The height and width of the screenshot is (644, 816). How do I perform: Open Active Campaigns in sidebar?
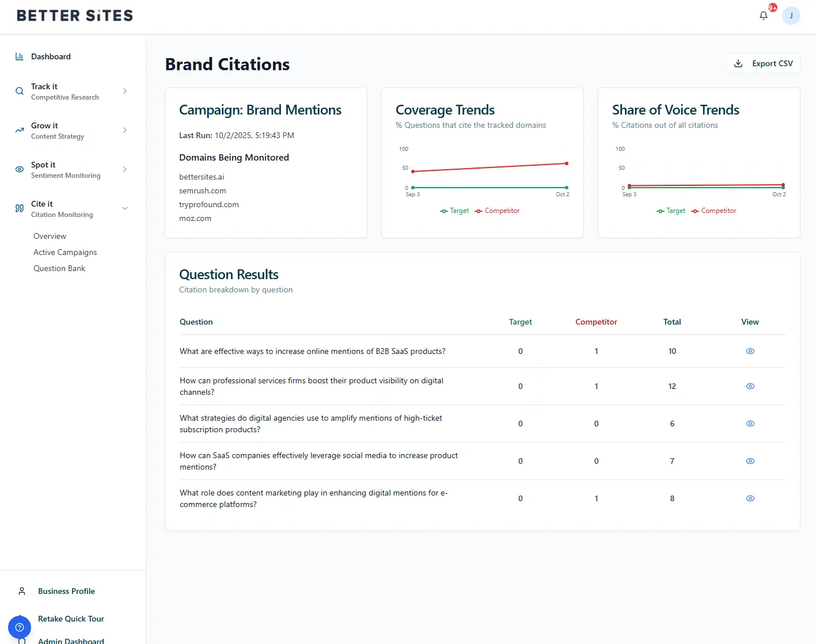pyautogui.click(x=65, y=252)
